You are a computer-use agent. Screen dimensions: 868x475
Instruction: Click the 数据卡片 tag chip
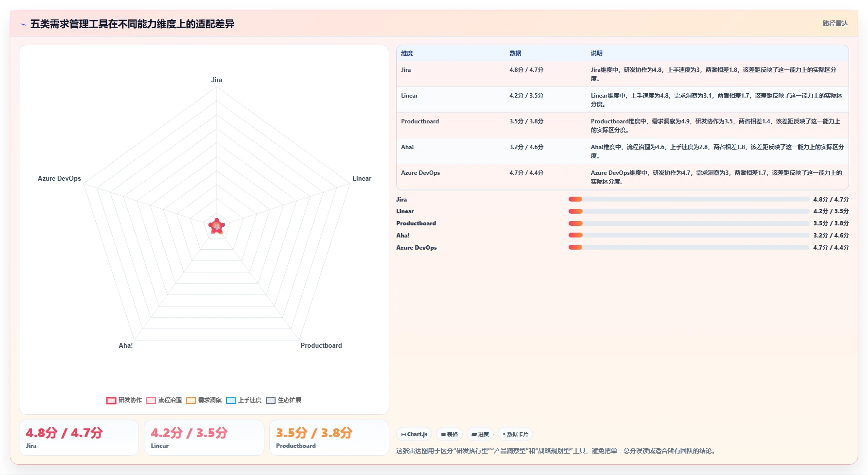tap(515, 434)
